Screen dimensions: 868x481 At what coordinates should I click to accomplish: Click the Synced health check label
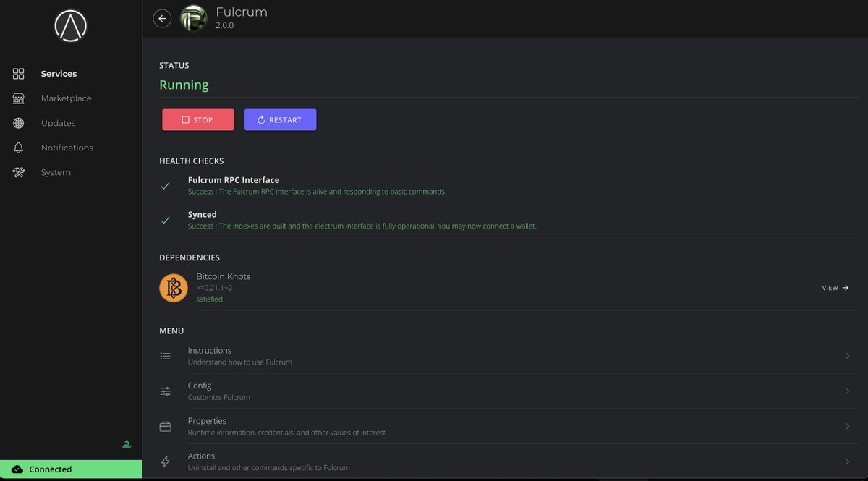coord(203,215)
